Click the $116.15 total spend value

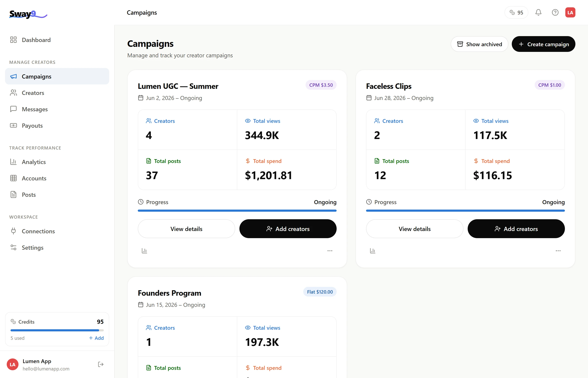pyautogui.click(x=492, y=175)
